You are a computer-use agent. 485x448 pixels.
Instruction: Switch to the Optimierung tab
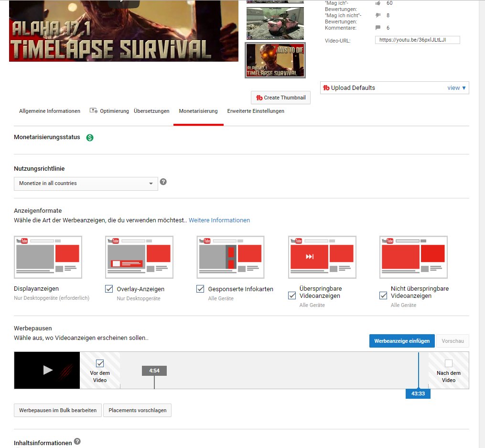click(114, 111)
